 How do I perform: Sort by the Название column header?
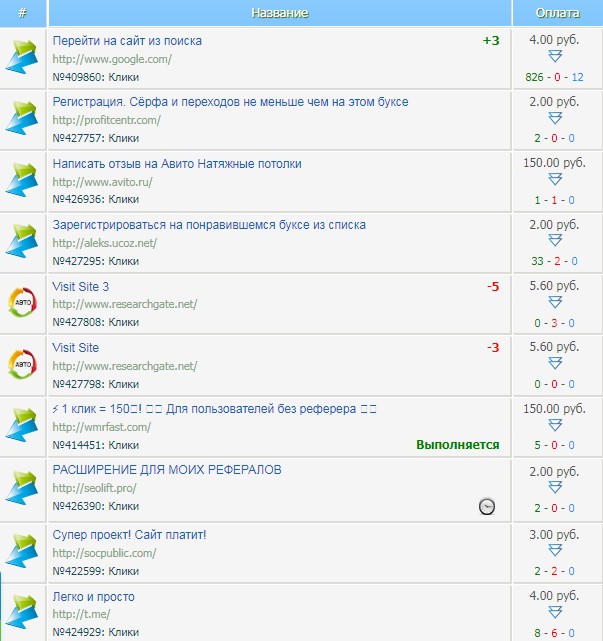pyautogui.click(x=279, y=13)
